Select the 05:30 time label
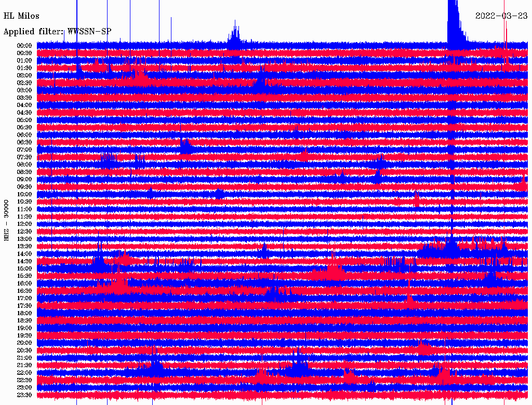This screenshot has height=405, width=532. [24, 127]
